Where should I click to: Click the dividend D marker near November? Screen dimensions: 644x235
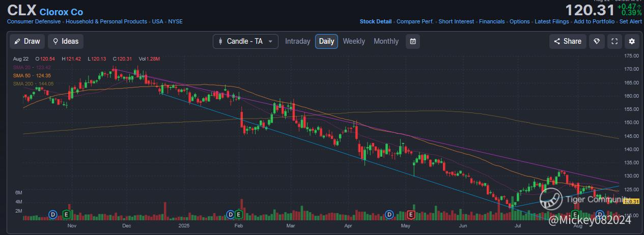coord(52,214)
